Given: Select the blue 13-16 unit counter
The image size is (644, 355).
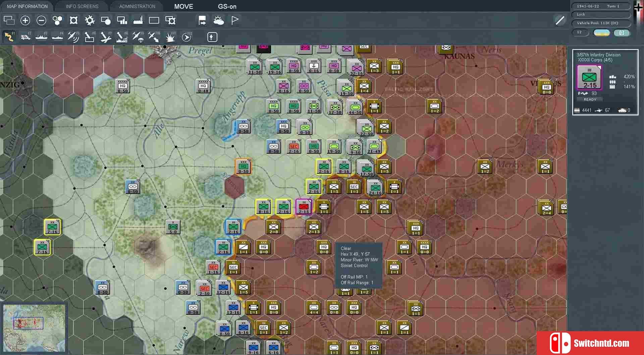Looking at the screenshot, I should [x=233, y=307].
